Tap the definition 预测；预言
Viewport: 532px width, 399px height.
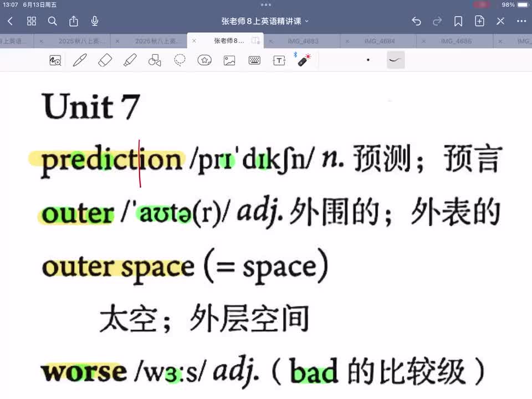[427, 159]
